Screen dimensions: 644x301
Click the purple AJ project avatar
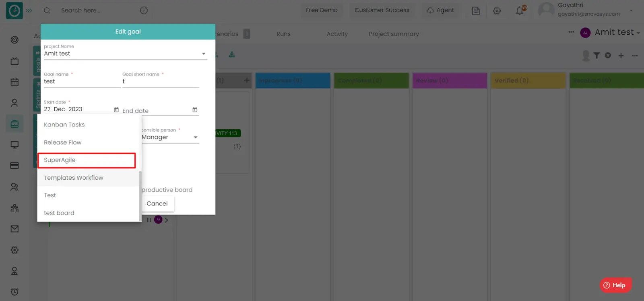(x=585, y=33)
